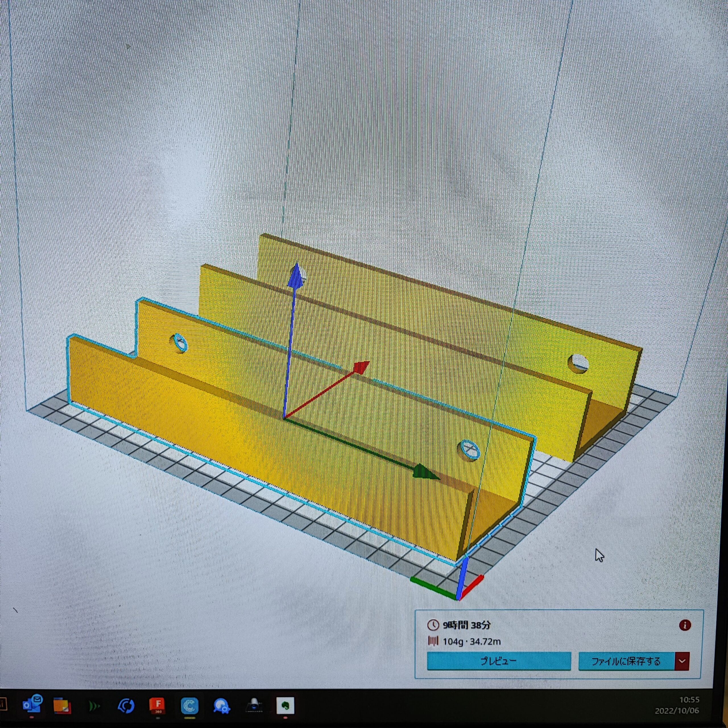Click the プレビュー button
The height and width of the screenshot is (728, 728).
[499, 661]
